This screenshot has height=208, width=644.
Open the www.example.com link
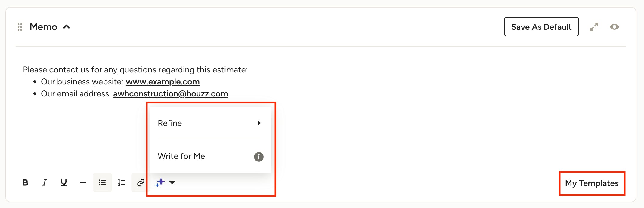[x=163, y=82]
